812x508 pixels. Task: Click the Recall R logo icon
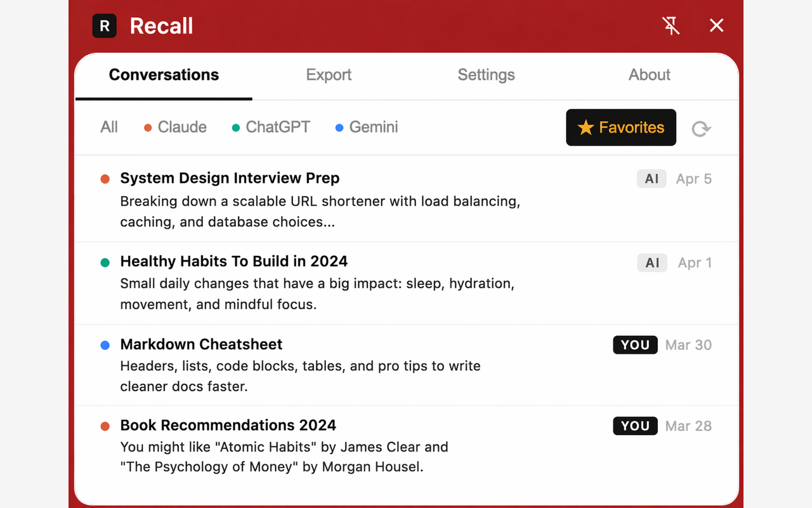(x=105, y=26)
